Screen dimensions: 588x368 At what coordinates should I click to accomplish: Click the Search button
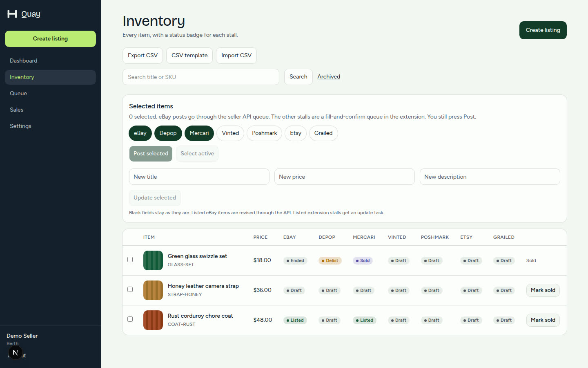(298, 77)
